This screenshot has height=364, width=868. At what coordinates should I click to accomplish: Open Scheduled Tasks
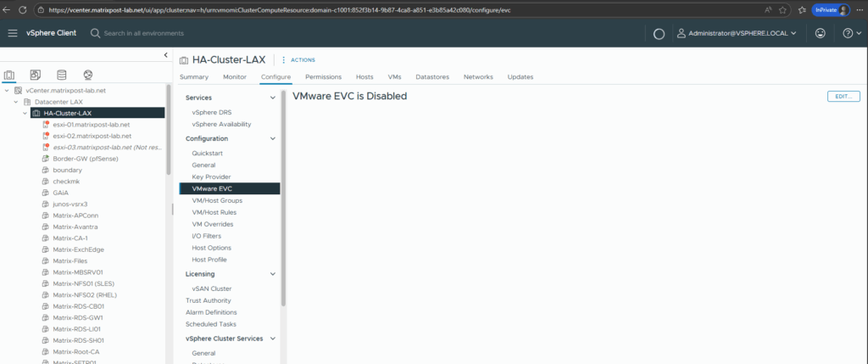coord(211,324)
